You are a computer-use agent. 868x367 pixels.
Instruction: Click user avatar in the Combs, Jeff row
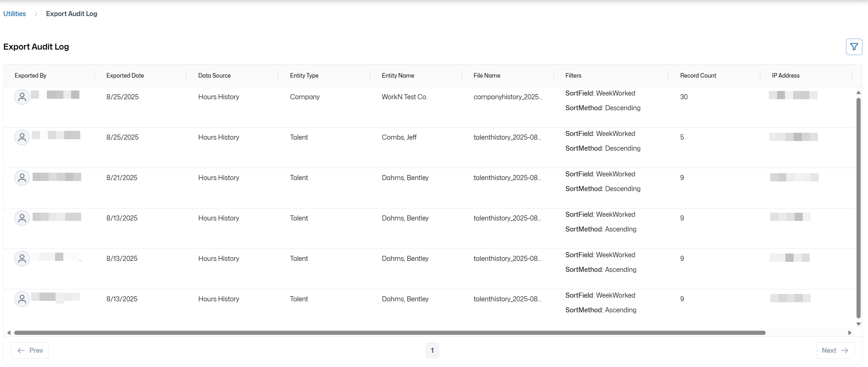point(22,137)
